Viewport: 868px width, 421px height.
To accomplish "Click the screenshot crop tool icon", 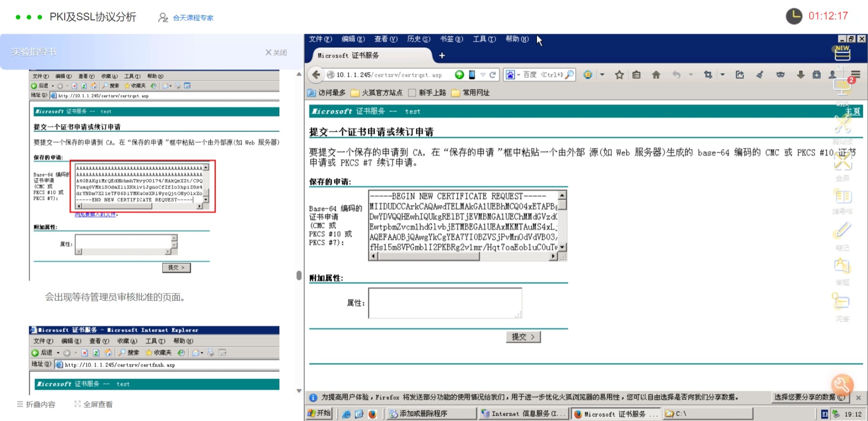I will click(708, 75).
